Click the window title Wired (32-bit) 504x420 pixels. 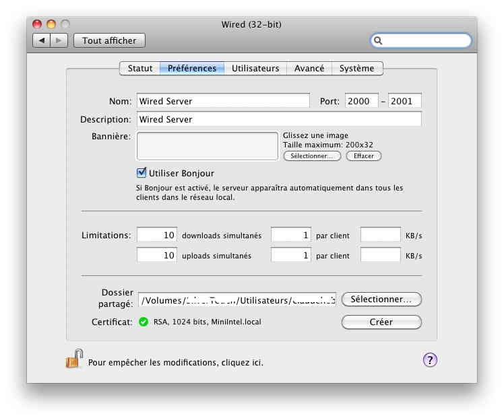pyautogui.click(x=251, y=24)
